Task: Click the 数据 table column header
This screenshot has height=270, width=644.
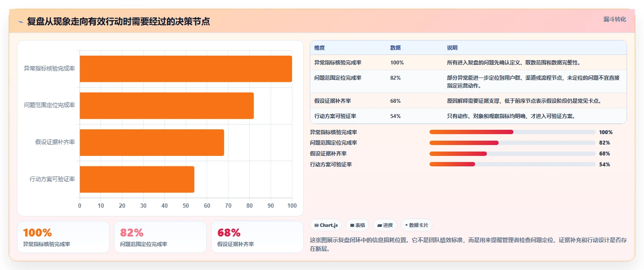Action: coord(396,48)
